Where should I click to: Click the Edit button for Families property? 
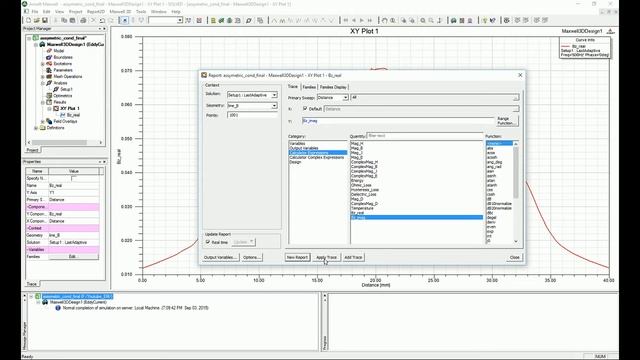73,257
